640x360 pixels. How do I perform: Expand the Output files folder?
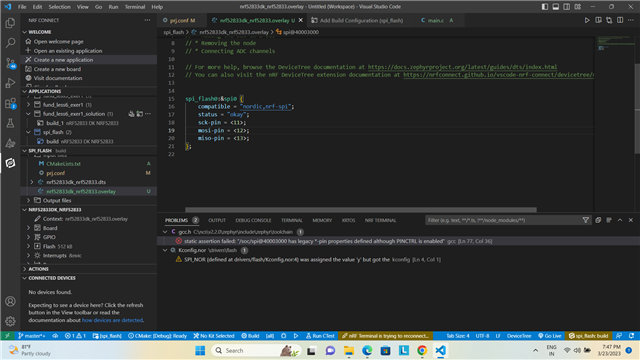coord(29,200)
